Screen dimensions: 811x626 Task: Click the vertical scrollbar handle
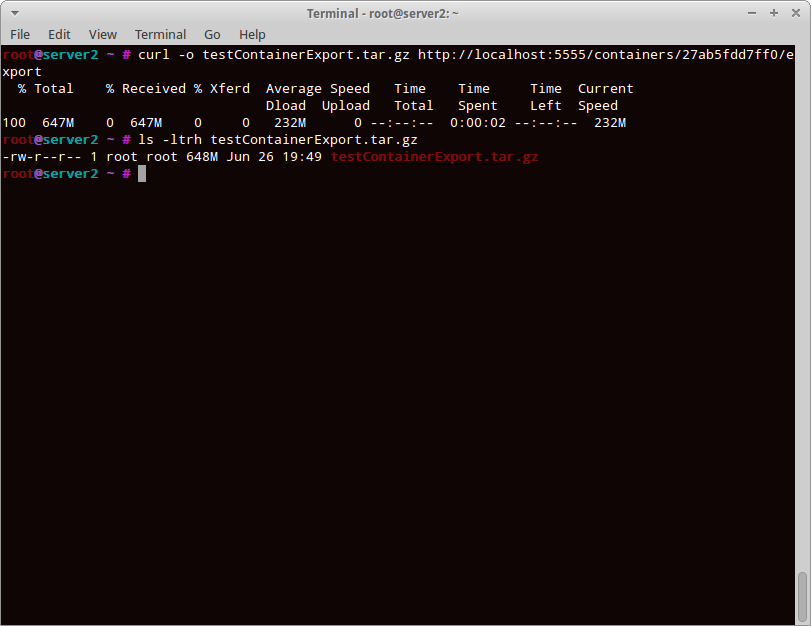802,597
